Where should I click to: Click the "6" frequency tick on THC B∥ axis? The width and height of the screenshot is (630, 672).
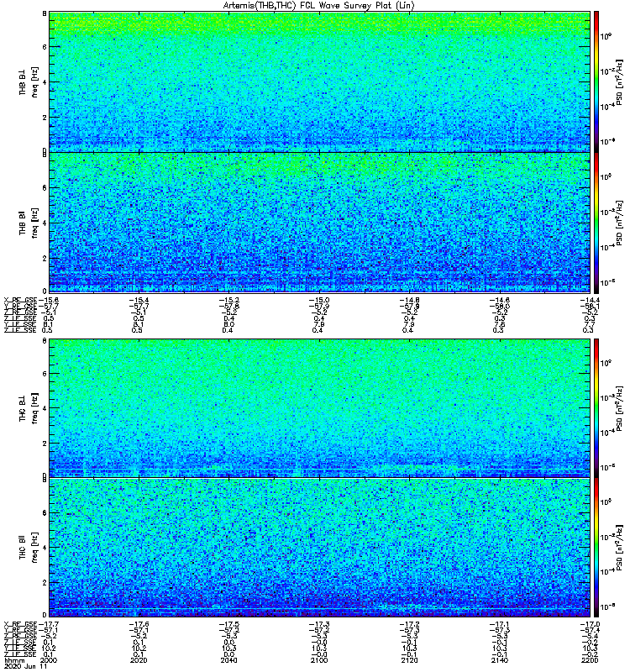(x=45, y=512)
